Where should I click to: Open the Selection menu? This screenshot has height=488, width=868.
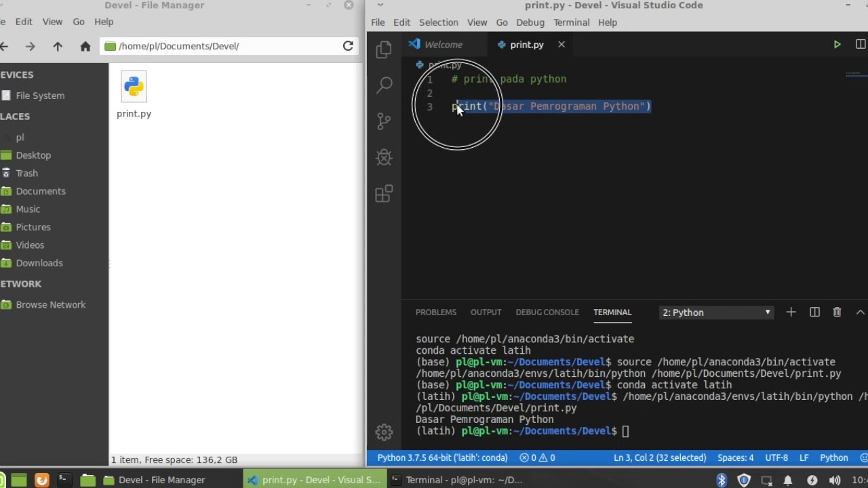[439, 22]
